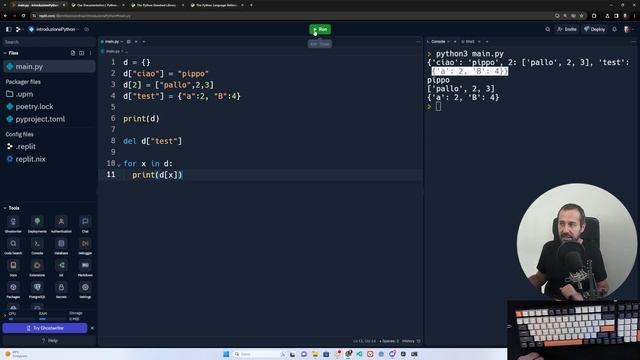
Task: Switch to The Python Language Reference tab
Action: click(x=218, y=5)
